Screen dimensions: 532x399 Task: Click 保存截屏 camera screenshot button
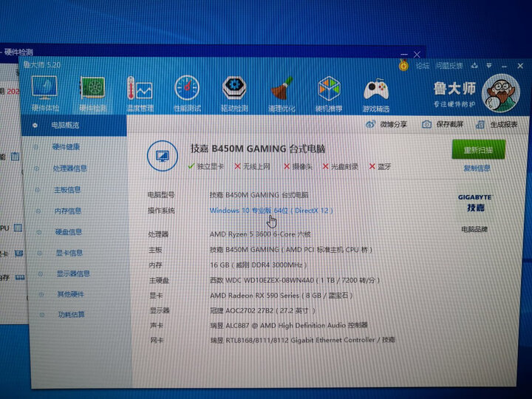pyautogui.click(x=443, y=124)
